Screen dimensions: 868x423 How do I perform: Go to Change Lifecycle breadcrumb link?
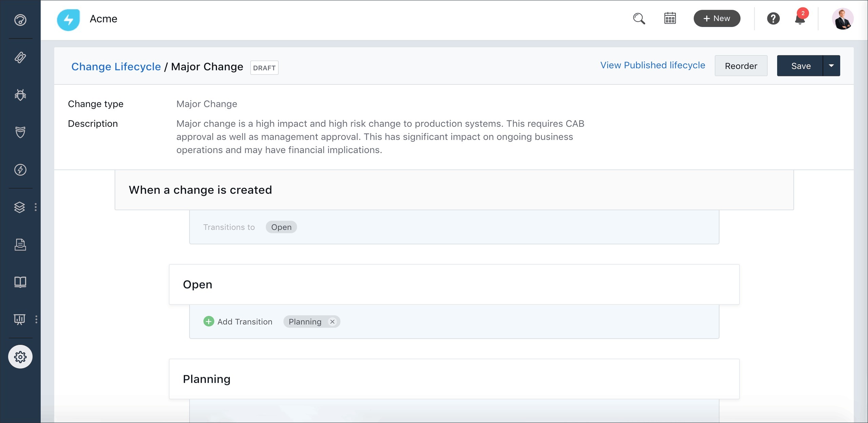click(116, 67)
